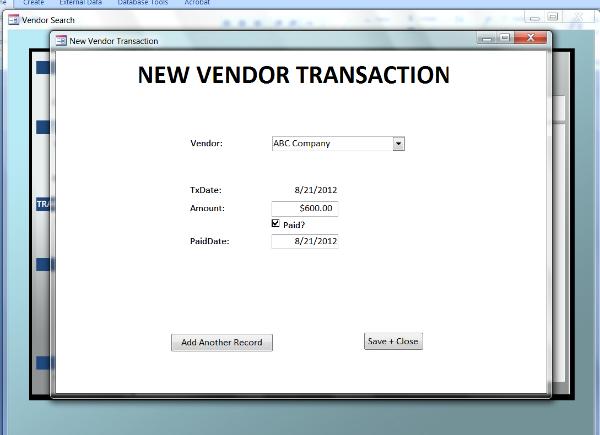Minimize the New Vendor Transaction window

(x=487, y=39)
